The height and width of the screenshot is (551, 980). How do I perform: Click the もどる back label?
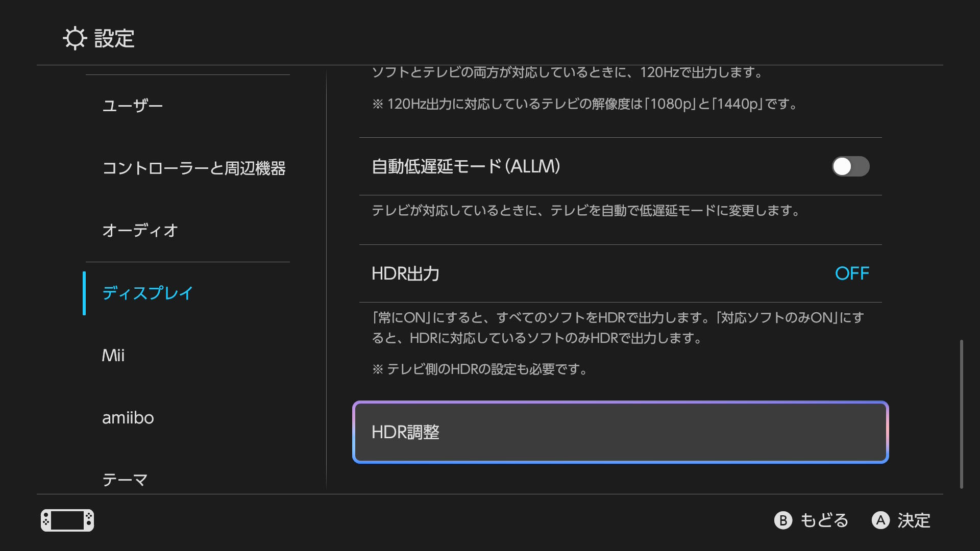pos(824,520)
